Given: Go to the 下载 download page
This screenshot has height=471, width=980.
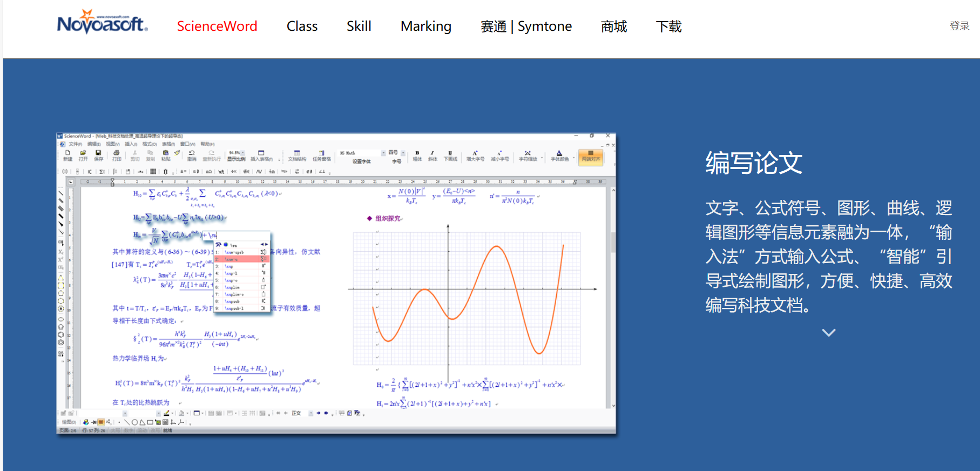Looking at the screenshot, I should [669, 26].
